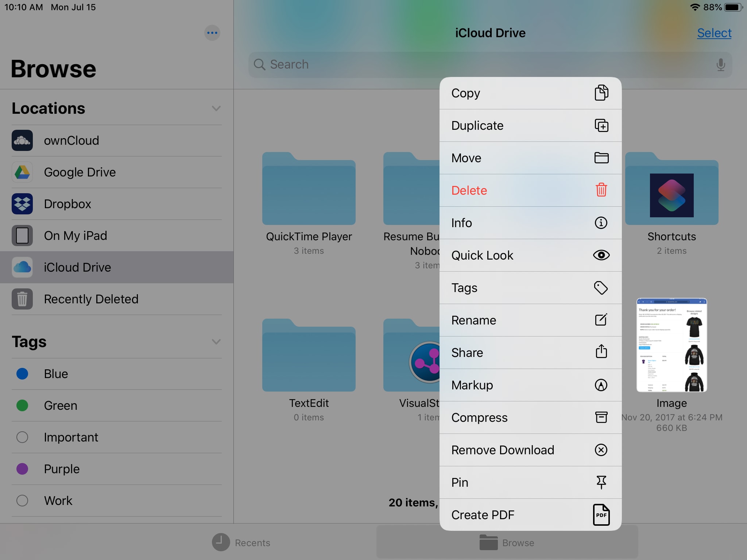Choose Pin from the context menu
This screenshot has height=560, width=747.
pyautogui.click(x=530, y=482)
